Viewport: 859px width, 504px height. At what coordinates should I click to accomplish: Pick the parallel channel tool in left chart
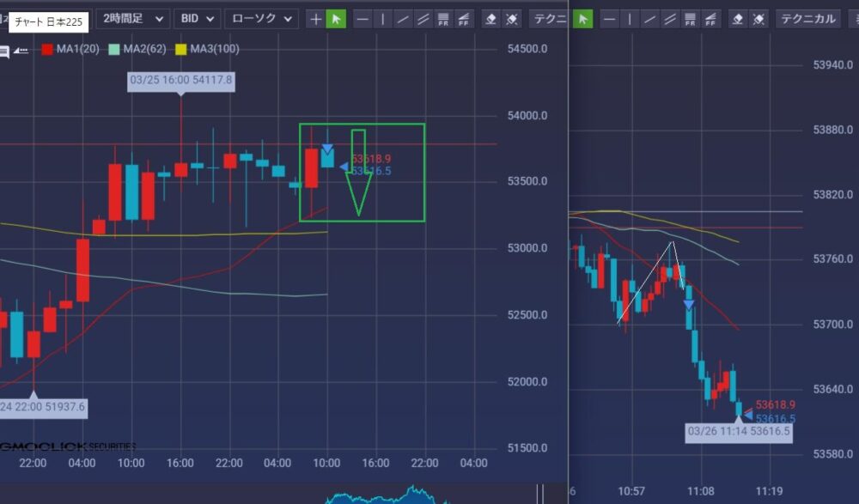point(423,19)
